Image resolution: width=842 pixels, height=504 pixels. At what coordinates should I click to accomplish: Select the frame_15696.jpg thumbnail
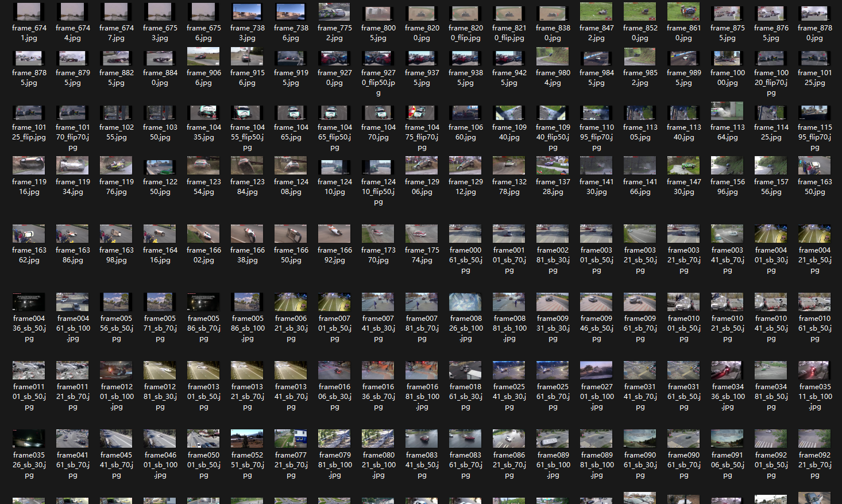tap(727, 166)
